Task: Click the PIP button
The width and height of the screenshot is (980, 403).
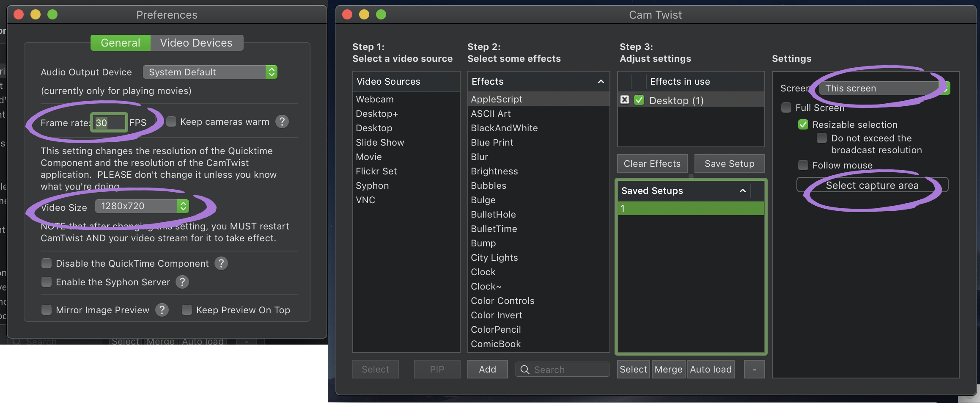Action: 437,369
